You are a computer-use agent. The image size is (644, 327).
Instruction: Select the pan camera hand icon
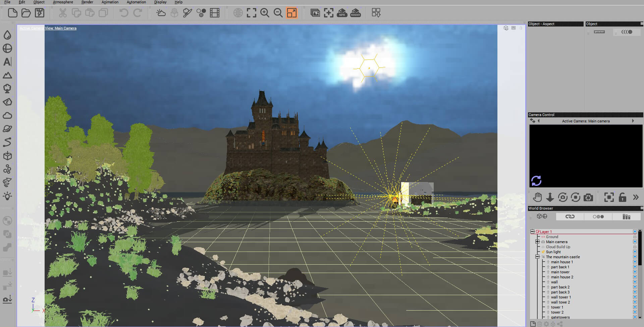(x=537, y=197)
